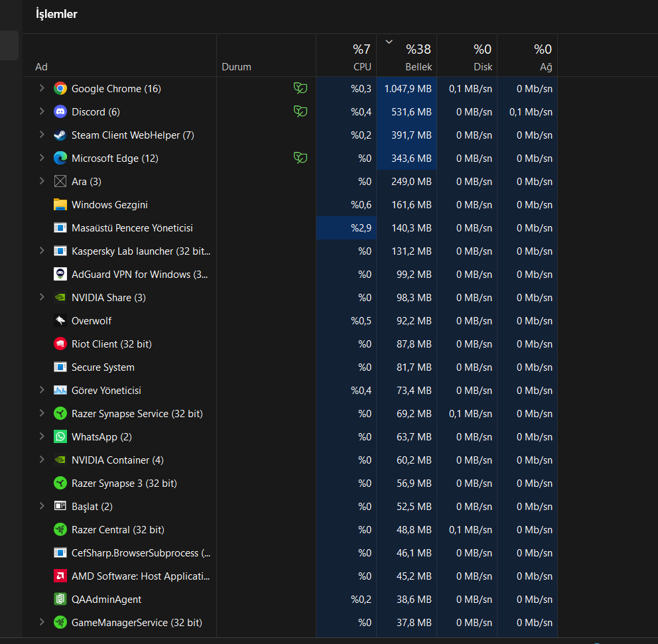Click the 1.047,9 MB memory value
The height and width of the screenshot is (644, 658).
tap(408, 89)
